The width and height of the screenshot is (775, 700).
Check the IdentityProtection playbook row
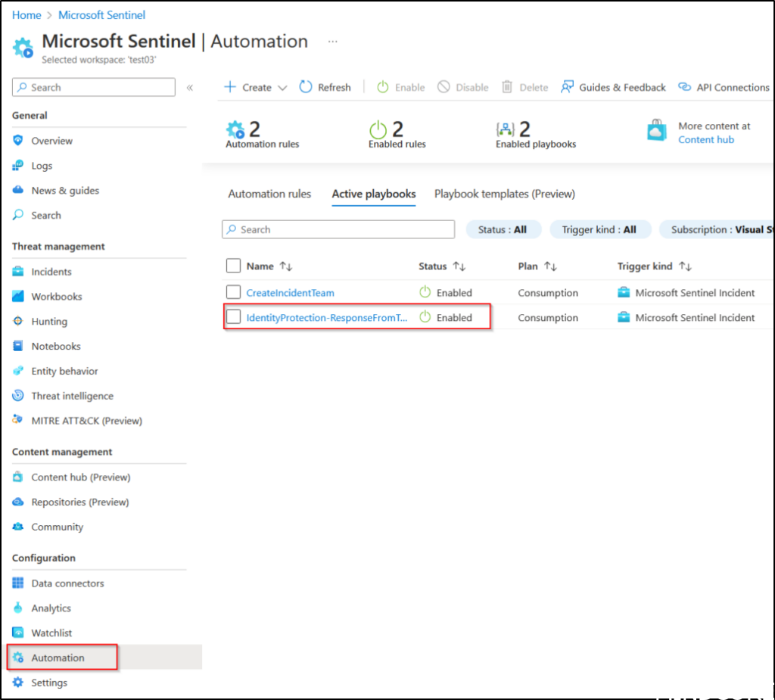(x=232, y=317)
